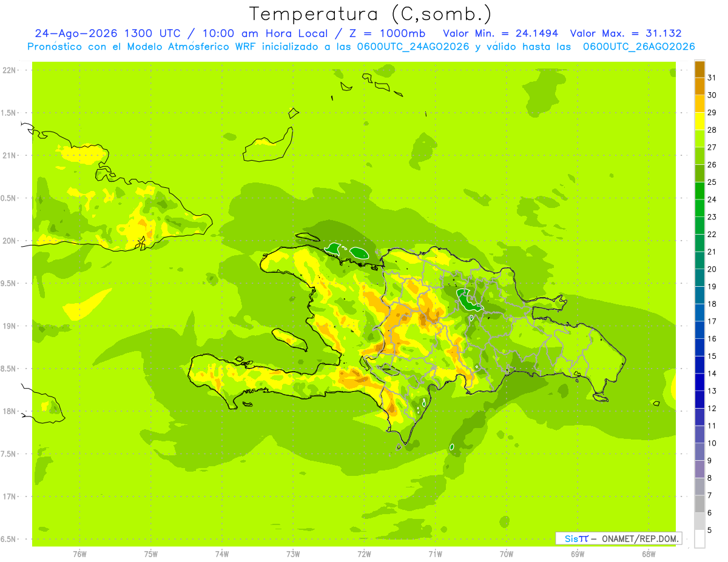
Task: Click the legend value '24'
Action: click(x=712, y=199)
